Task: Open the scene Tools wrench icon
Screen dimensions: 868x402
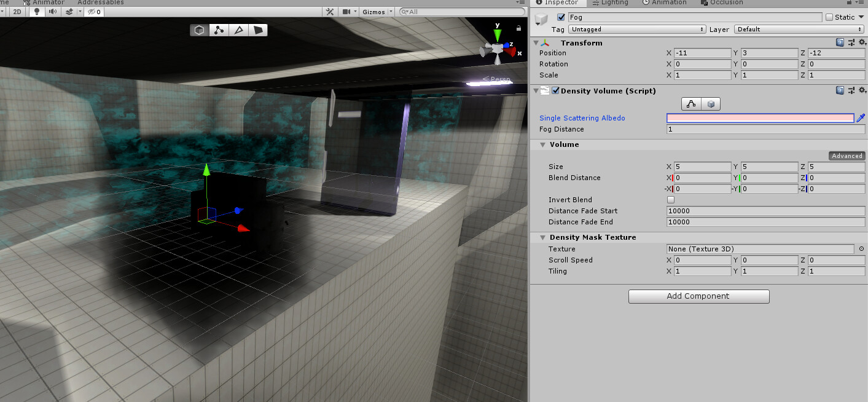Action: pos(330,12)
